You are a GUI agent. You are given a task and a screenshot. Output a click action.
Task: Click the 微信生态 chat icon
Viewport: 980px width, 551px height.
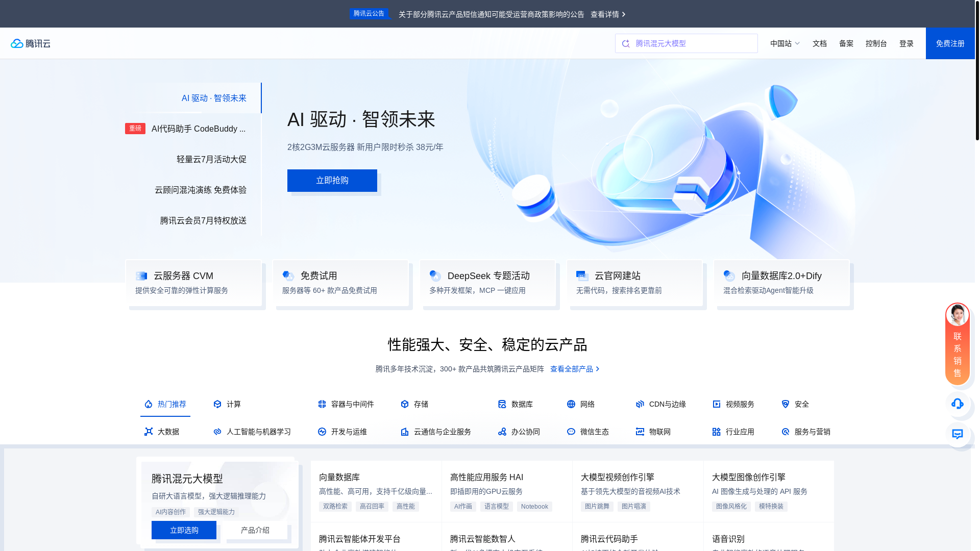pos(571,432)
